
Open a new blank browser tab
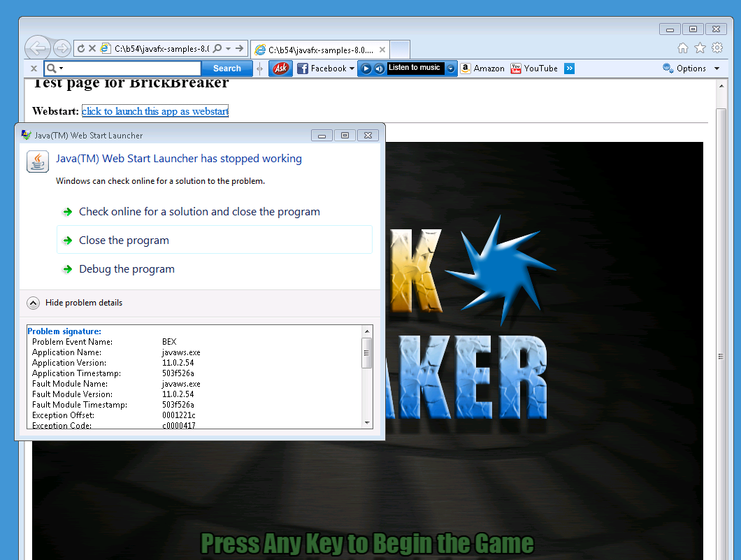pyautogui.click(x=400, y=50)
